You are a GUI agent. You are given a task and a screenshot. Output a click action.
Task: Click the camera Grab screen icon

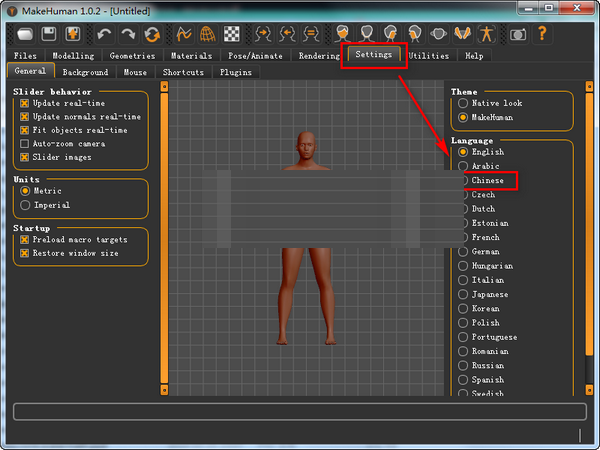(x=518, y=35)
